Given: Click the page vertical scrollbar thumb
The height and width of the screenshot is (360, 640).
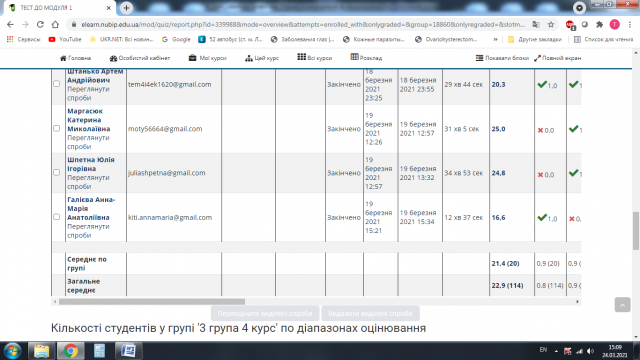Looking at the screenshot, I should (x=636, y=231).
